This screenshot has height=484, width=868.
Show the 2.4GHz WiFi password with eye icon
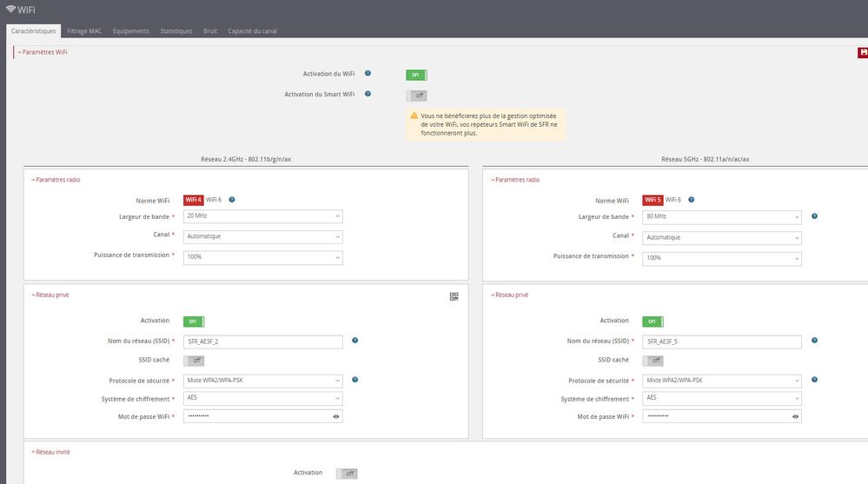coord(335,417)
